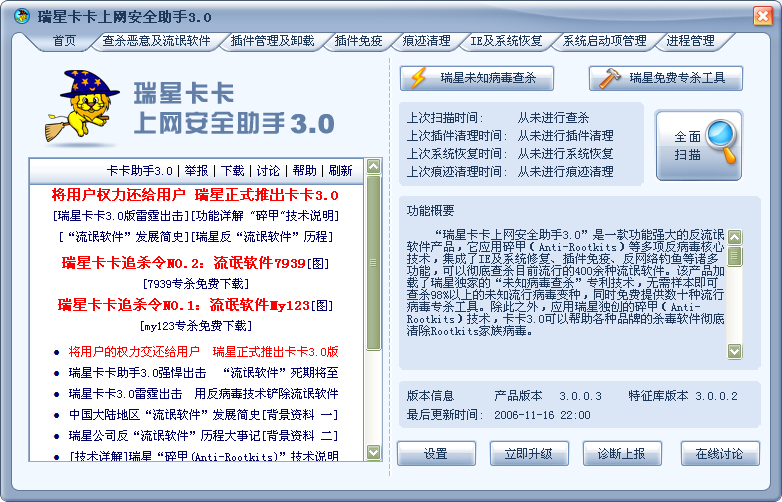The image size is (782, 502).
Task: Click 从未进行系统恢复 status text
Action: tap(565, 154)
